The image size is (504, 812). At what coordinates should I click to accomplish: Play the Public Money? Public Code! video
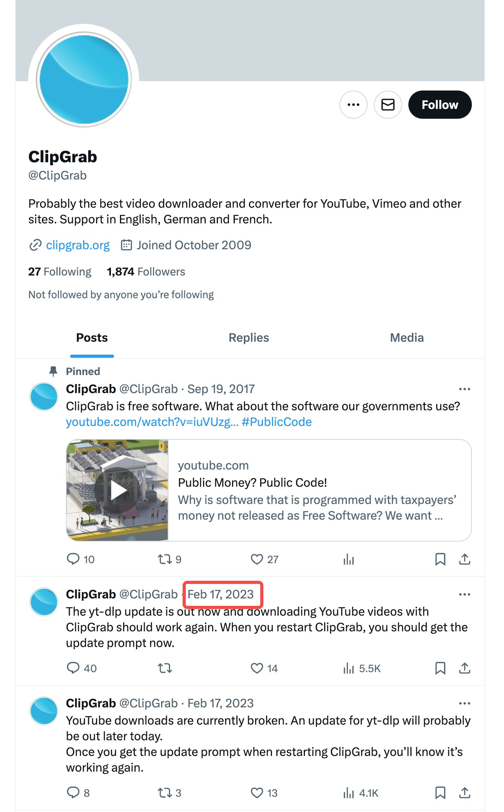pyautogui.click(x=118, y=490)
